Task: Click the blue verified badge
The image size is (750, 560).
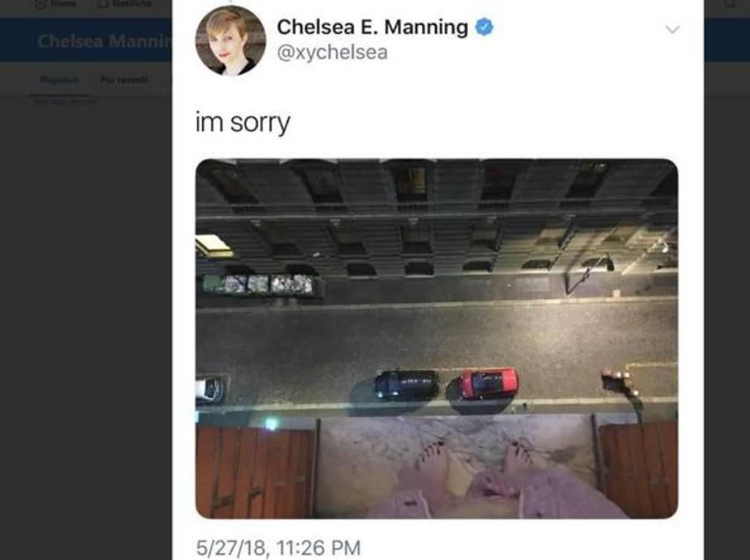Action: pyautogui.click(x=483, y=27)
